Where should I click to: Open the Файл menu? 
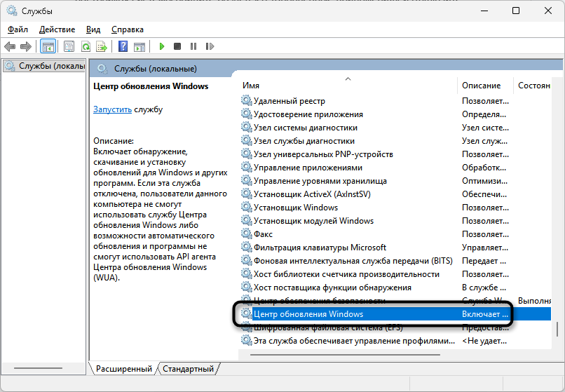18,29
